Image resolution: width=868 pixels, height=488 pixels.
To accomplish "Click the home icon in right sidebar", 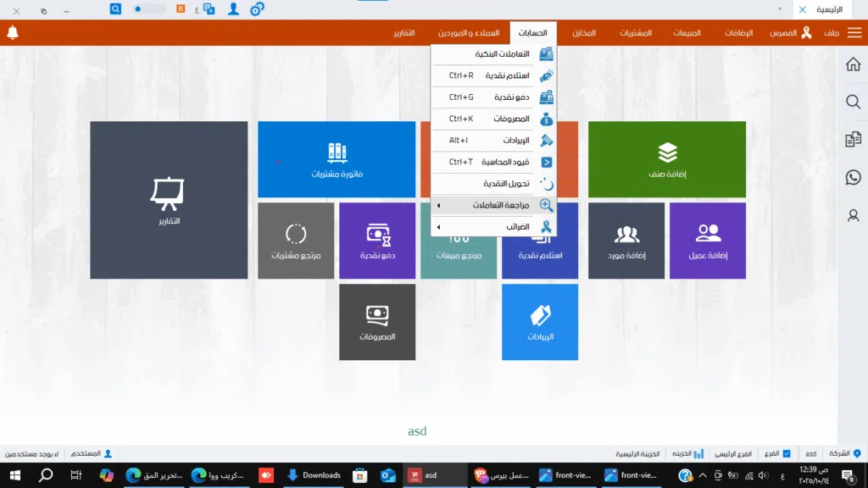I will click(x=853, y=65).
